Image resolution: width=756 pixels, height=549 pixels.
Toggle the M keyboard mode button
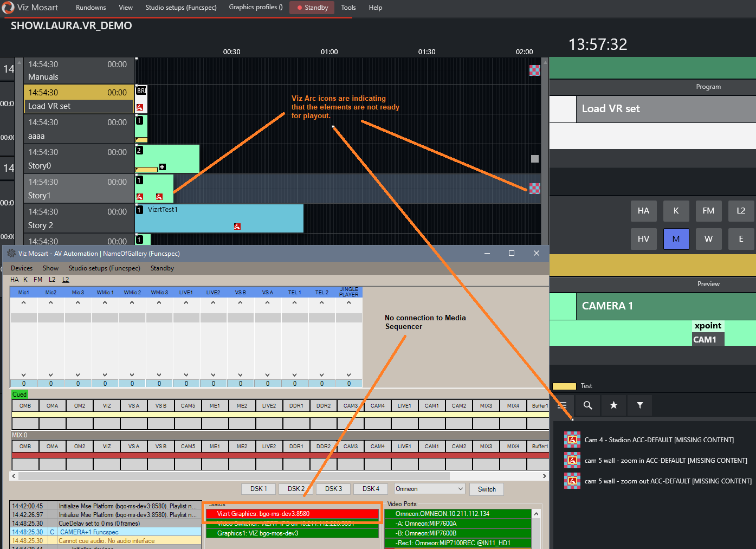pyautogui.click(x=676, y=239)
